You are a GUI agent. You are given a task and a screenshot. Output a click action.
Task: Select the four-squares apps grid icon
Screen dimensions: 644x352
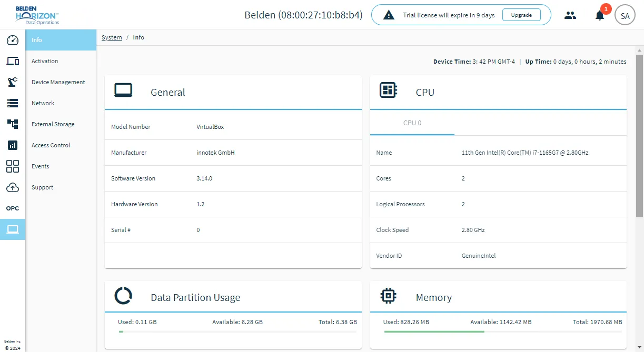coord(13,166)
